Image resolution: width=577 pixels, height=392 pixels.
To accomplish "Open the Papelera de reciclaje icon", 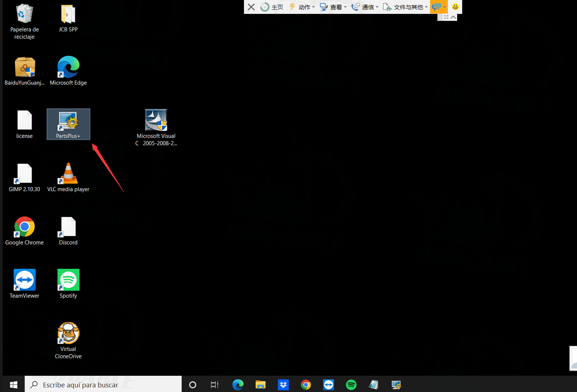I will click(x=24, y=22).
